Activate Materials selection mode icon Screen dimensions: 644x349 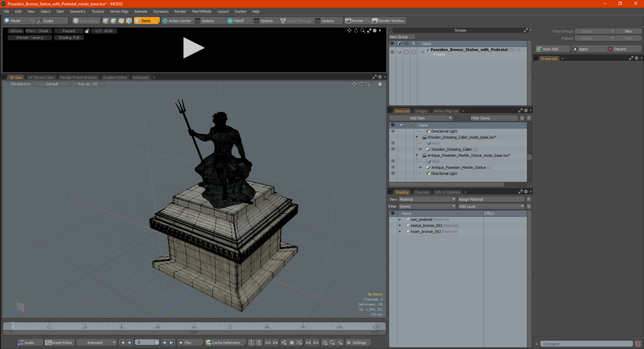point(129,21)
